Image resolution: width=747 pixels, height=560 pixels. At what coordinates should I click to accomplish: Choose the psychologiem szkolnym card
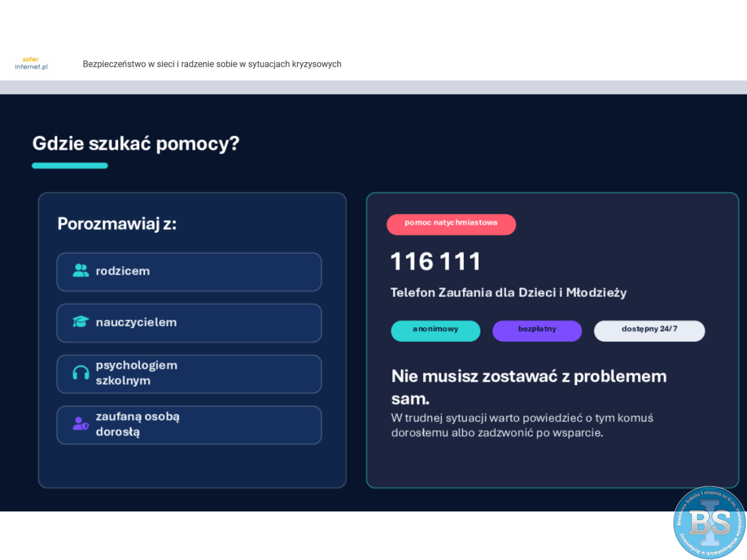click(x=189, y=374)
